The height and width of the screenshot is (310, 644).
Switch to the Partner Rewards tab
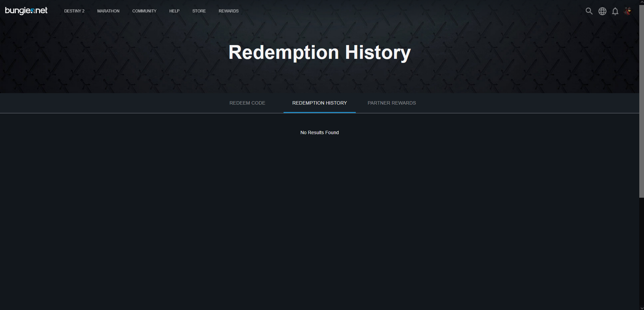(x=392, y=103)
